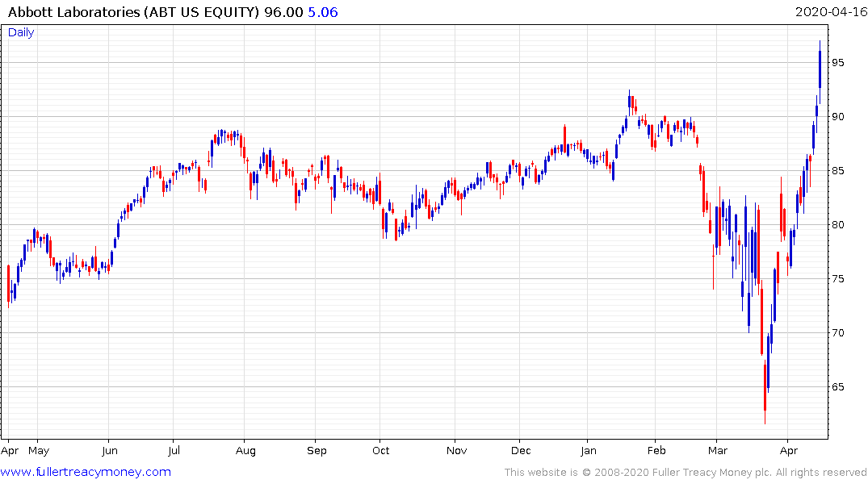Open the www.fullertreacymoney.com link
Screen dimensions: 868x484
(86, 472)
